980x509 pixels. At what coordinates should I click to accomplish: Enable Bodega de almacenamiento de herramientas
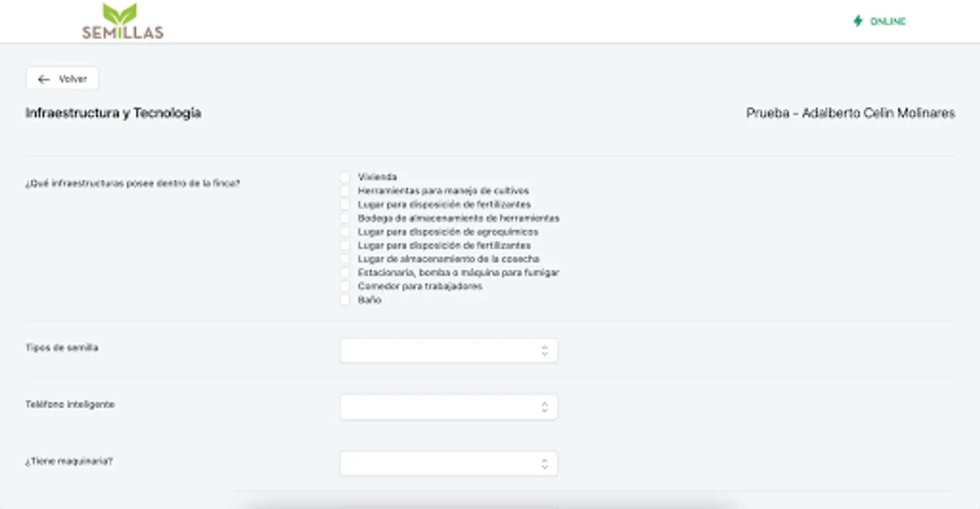point(345,218)
